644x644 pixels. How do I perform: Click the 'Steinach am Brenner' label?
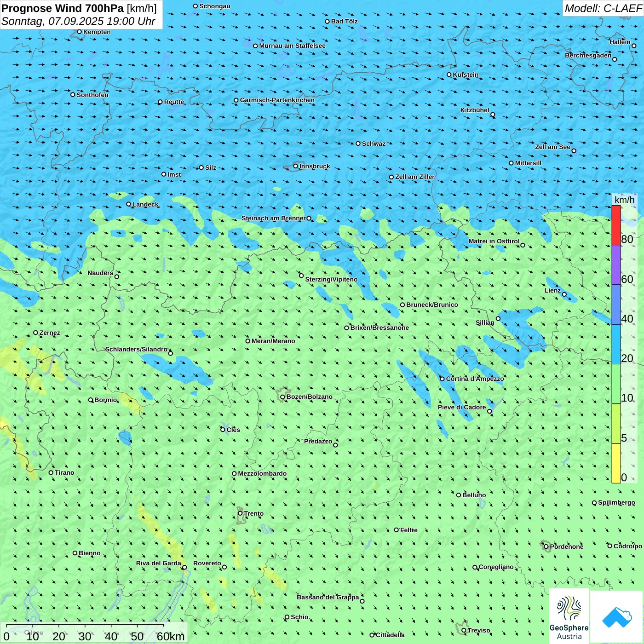273,218
